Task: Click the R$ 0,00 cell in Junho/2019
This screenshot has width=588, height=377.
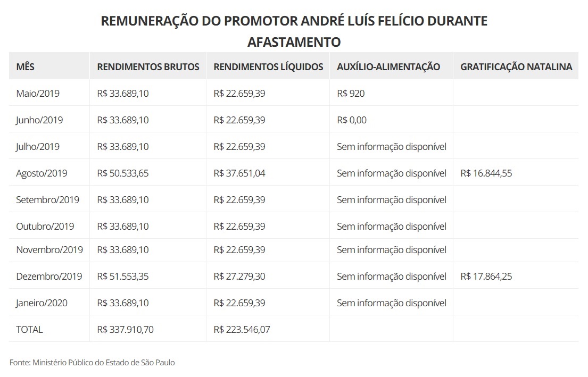Action: coord(352,120)
